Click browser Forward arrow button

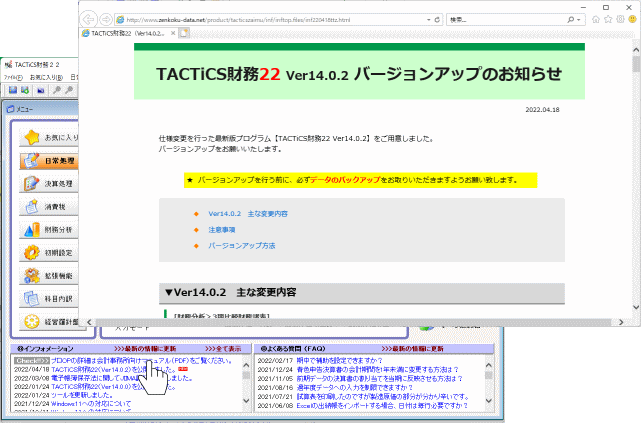tap(106, 19)
